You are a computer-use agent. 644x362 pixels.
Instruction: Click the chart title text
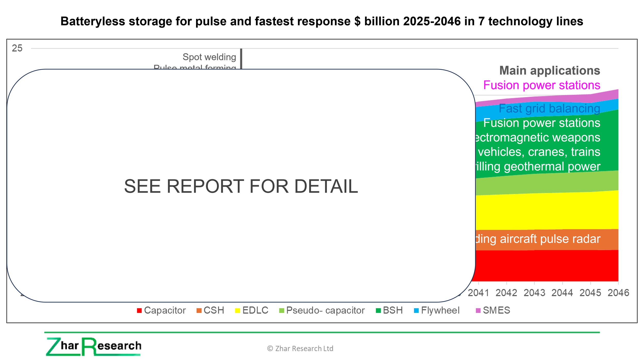click(322, 21)
